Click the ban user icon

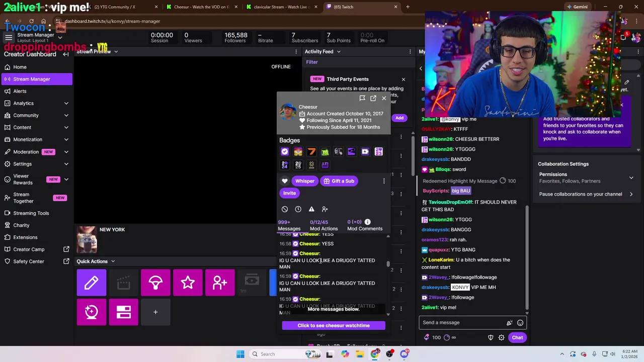pos(285,209)
